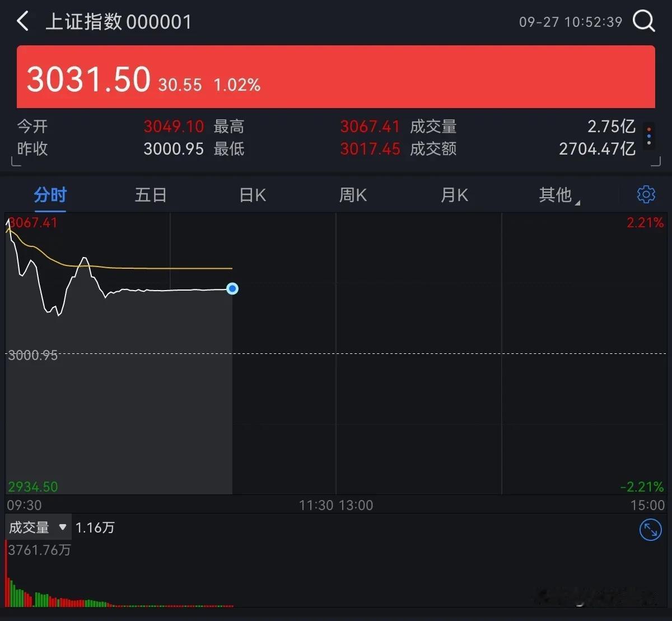Tap the back arrow icon
Viewport: 672px width, 621px height.
tap(22, 22)
